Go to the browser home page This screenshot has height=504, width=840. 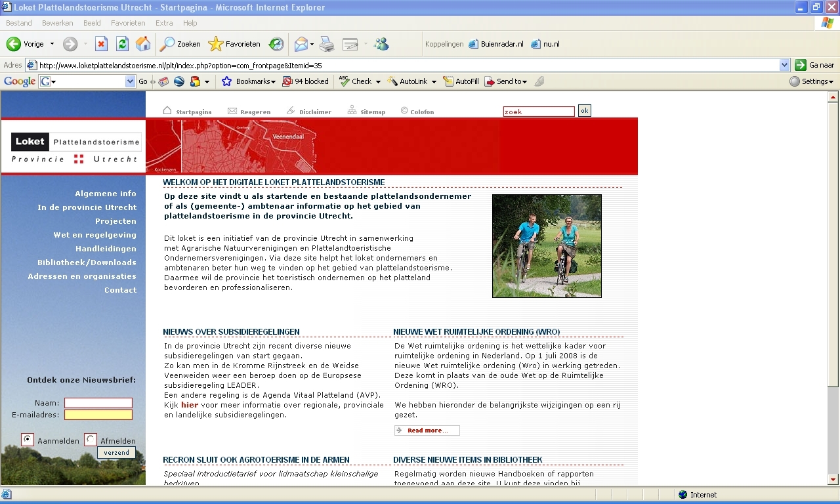[x=143, y=44]
